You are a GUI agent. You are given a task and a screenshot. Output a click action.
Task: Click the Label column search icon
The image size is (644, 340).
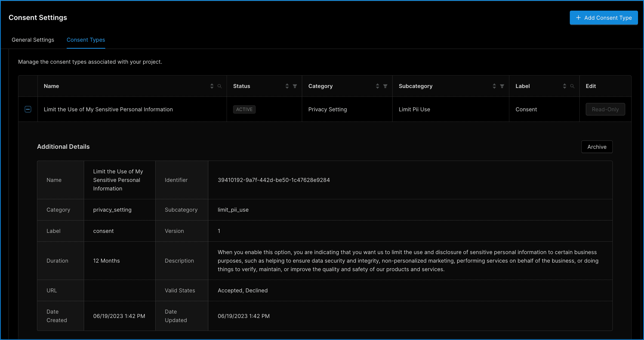(572, 86)
